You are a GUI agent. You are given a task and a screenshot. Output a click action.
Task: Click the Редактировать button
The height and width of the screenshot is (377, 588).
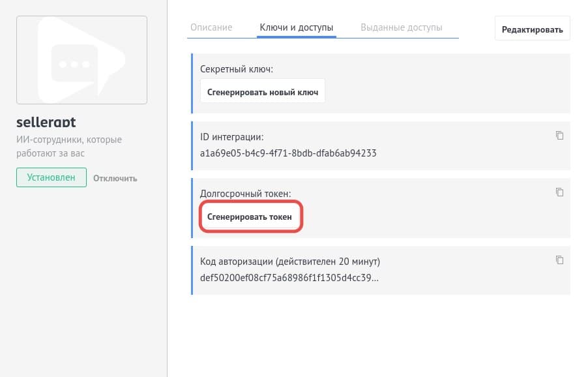point(532,29)
